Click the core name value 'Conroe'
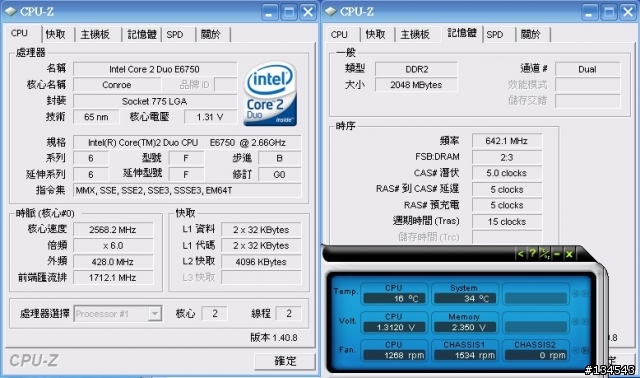This screenshot has height=378, width=640. (x=117, y=85)
